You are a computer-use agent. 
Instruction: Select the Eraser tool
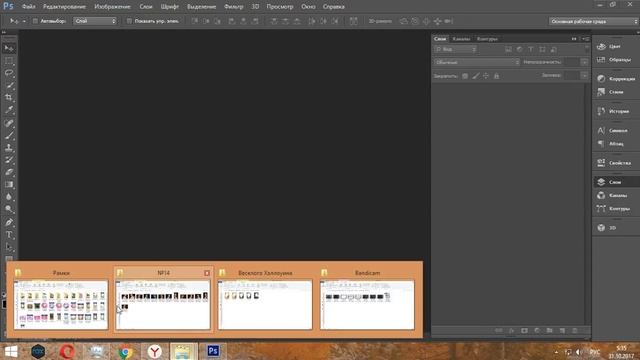click(x=9, y=172)
